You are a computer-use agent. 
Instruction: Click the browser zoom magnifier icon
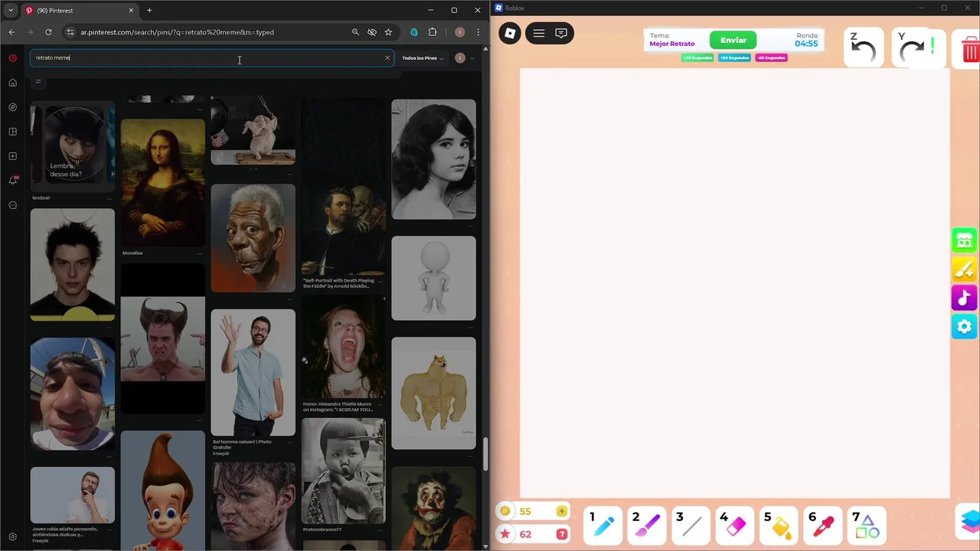click(x=355, y=32)
